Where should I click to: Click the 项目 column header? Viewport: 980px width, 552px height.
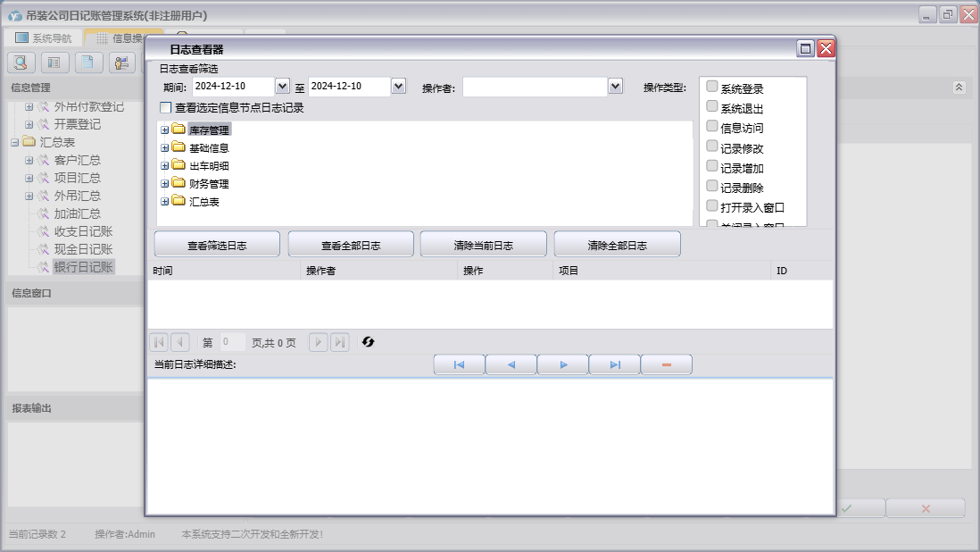(662, 271)
